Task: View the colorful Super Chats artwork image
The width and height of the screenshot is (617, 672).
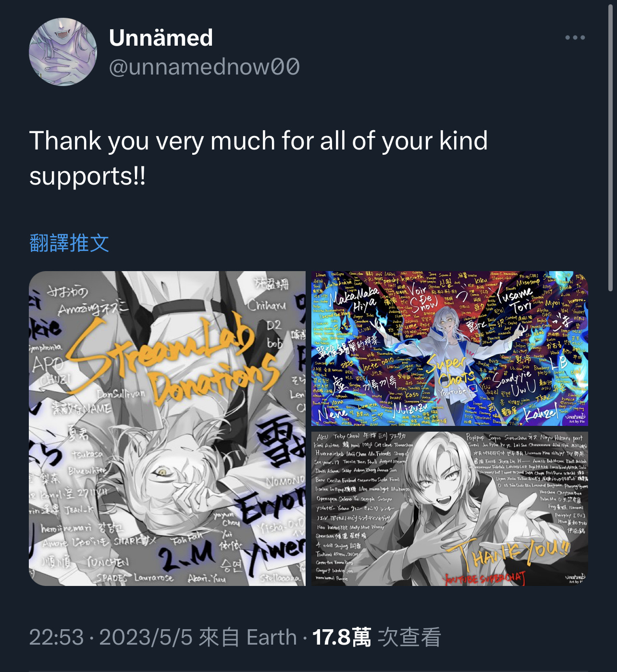Action: point(449,348)
